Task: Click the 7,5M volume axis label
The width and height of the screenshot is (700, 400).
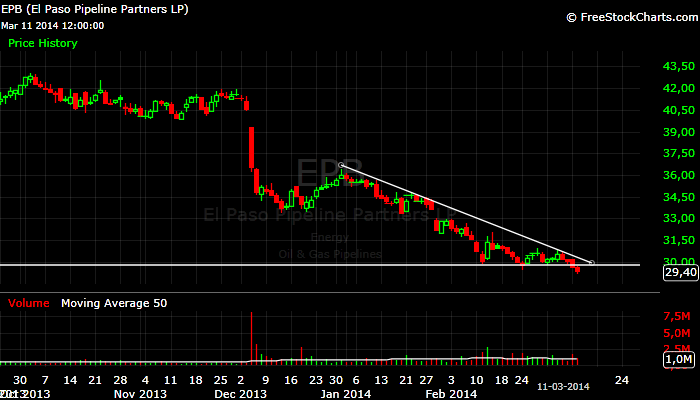Action: 678,317
